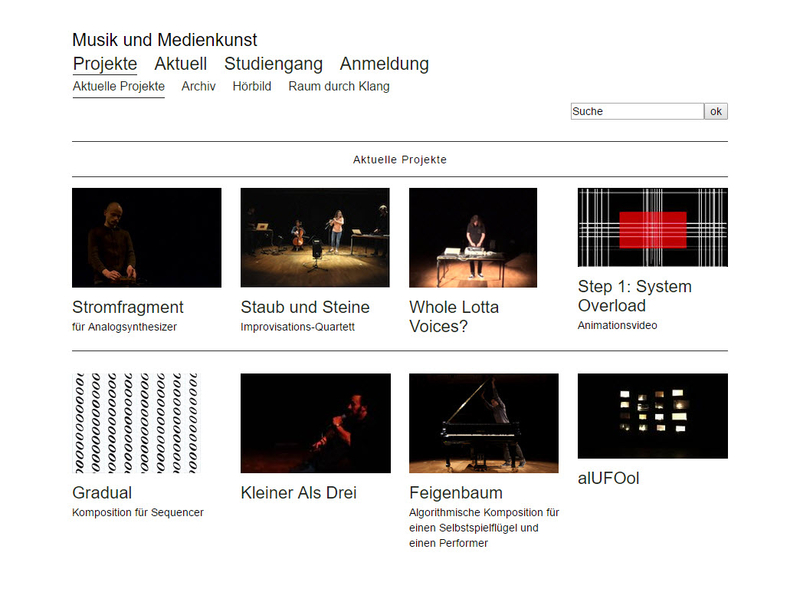Select the Aktuelle Projekte submenu tab
The width and height of the screenshot is (800, 589).
pyautogui.click(x=118, y=87)
